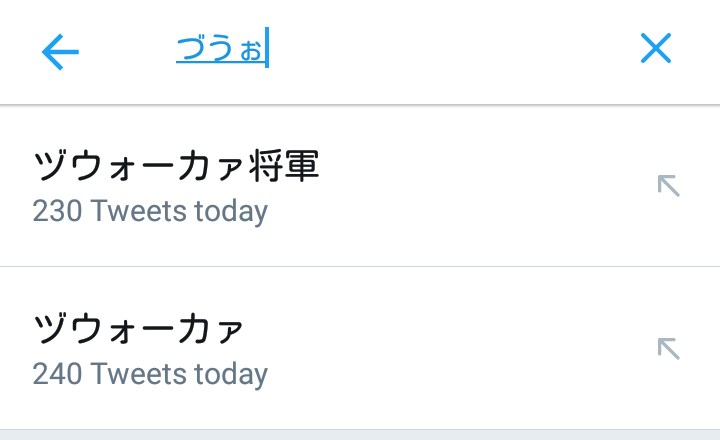720x440 pixels.
Task: Select the ヅウォーカァ suggestion with 240 Tweets
Action: [138, 329]
